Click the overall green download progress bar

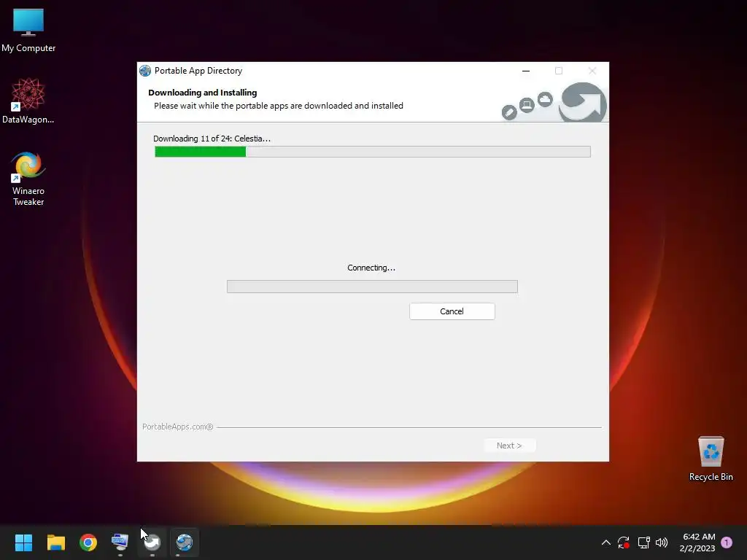tap(372, 152)
